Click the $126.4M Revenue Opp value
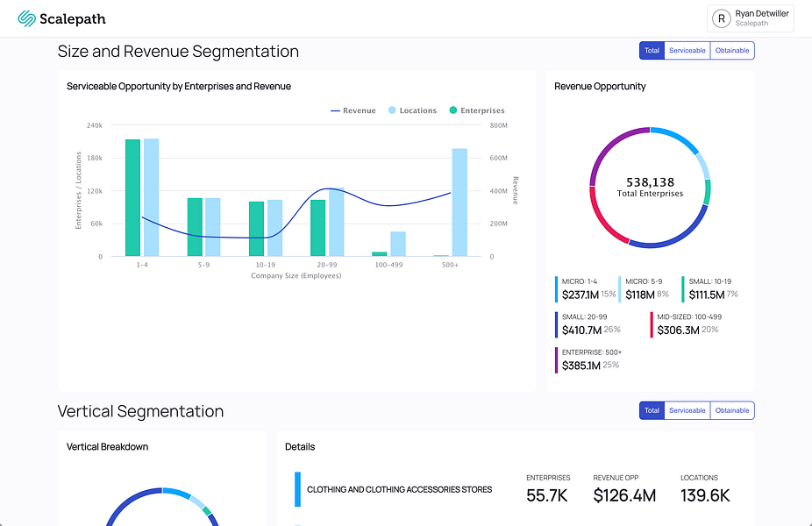 [624, 495]
